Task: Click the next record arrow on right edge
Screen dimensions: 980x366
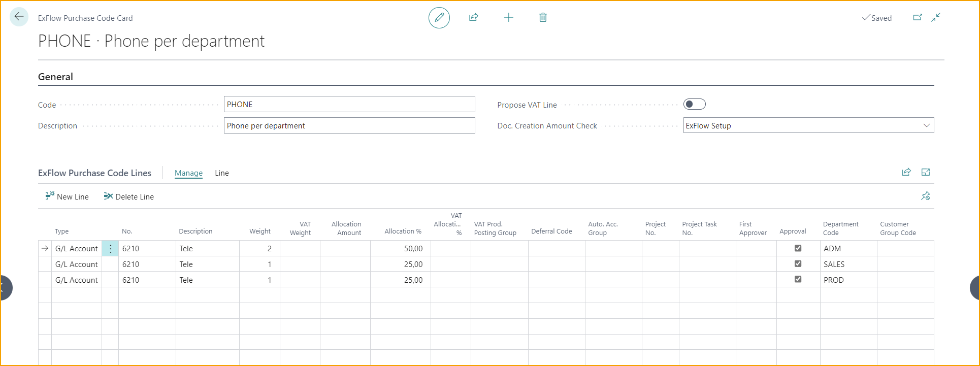Action: pyautogui.click(x=975, y=288)
